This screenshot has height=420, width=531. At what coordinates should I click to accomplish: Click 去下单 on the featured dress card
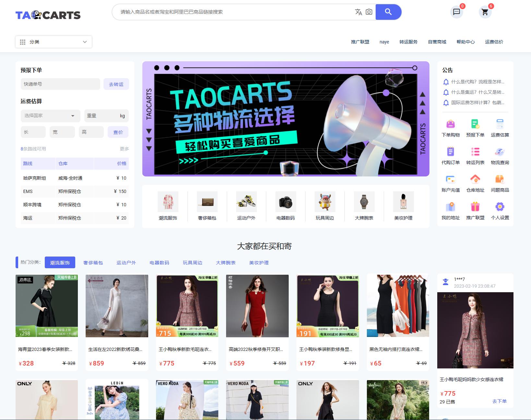499,401
